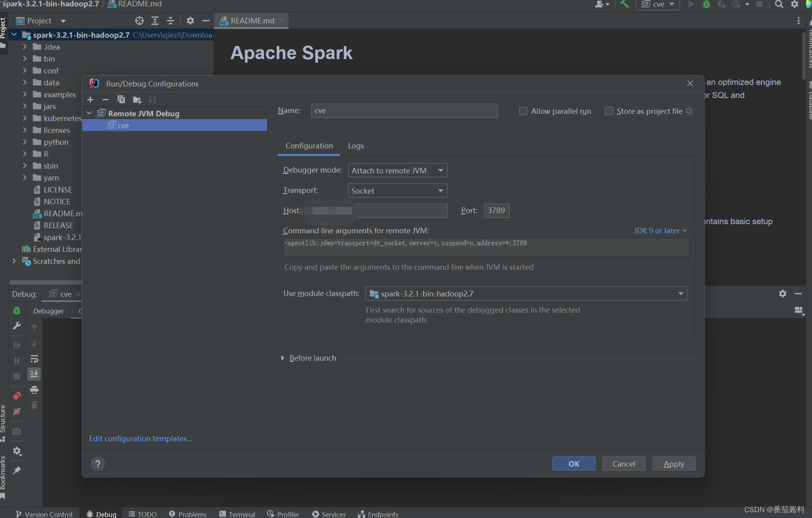Expand the examples folder in Project tree
The width and height of the screenshot is (812, 518).
pos(25,94)
